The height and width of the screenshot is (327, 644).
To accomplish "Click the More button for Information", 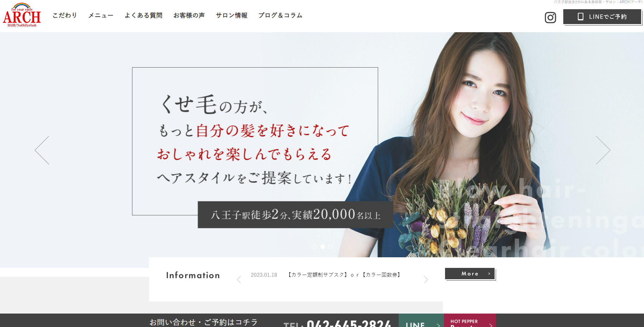I will 470,274.
